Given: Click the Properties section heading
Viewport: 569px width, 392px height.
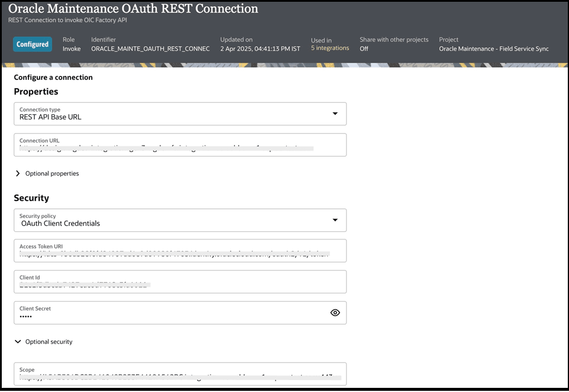Looking at the screenshot, I should (36, 92).
